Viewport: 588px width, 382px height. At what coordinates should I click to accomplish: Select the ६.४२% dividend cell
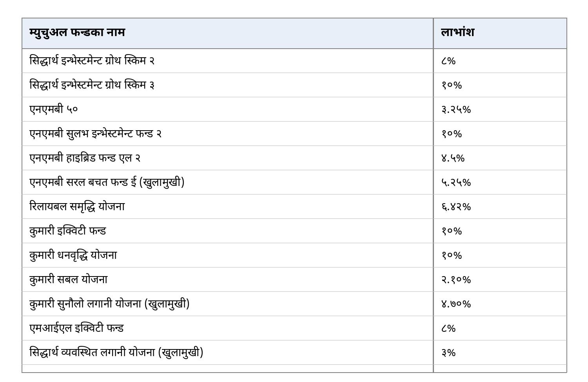[500, 207]
